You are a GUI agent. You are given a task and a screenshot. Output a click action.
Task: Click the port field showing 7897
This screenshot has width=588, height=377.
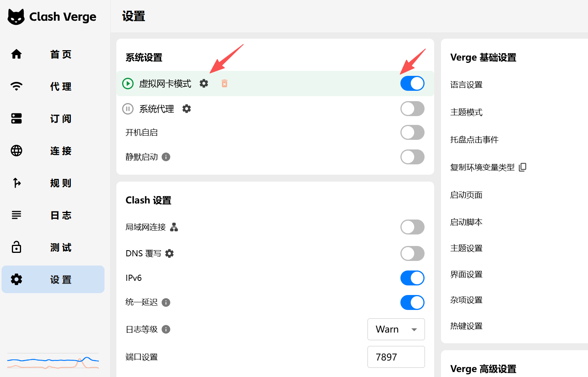pyautogui.click(x=396, y=357)
